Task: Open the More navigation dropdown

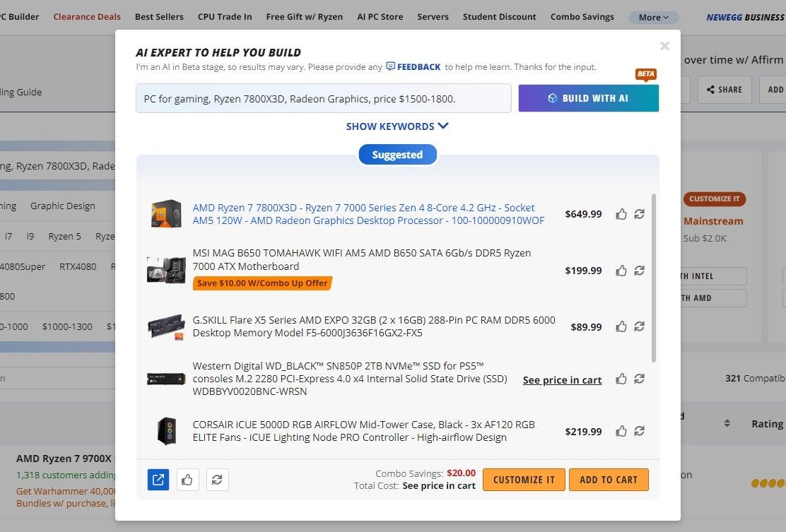Action: (x=653, y=18)
